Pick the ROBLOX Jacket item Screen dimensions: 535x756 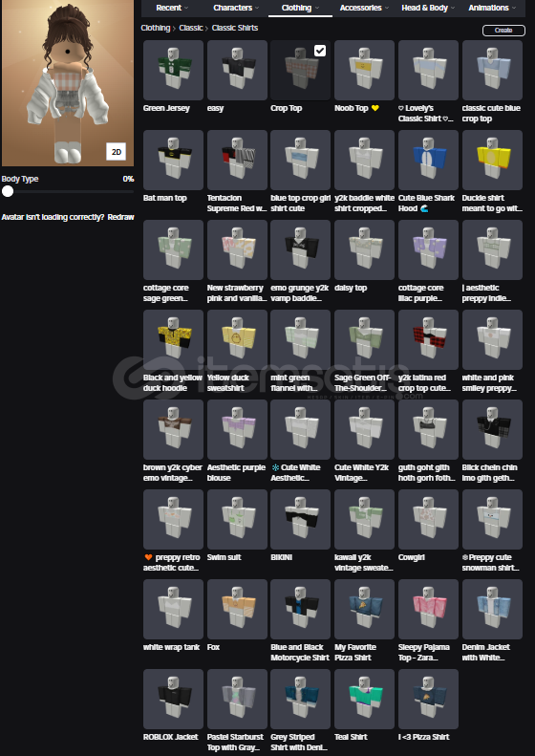173,699
